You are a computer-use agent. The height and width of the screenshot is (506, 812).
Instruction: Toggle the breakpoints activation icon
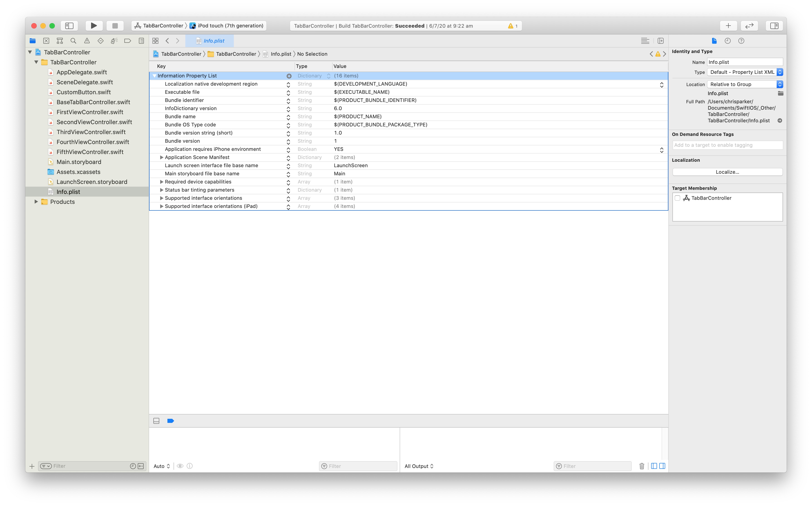tap(170, 421)
